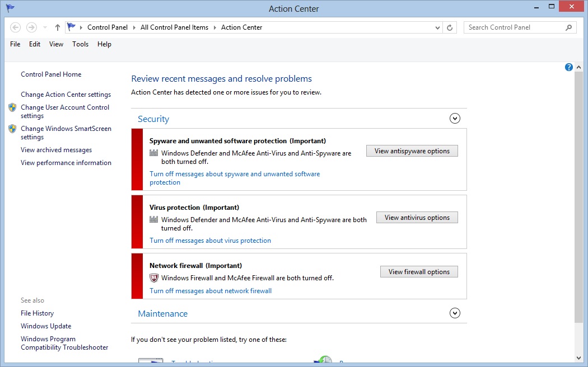Click the blue Help question mark icon

(x=569, y=67)
